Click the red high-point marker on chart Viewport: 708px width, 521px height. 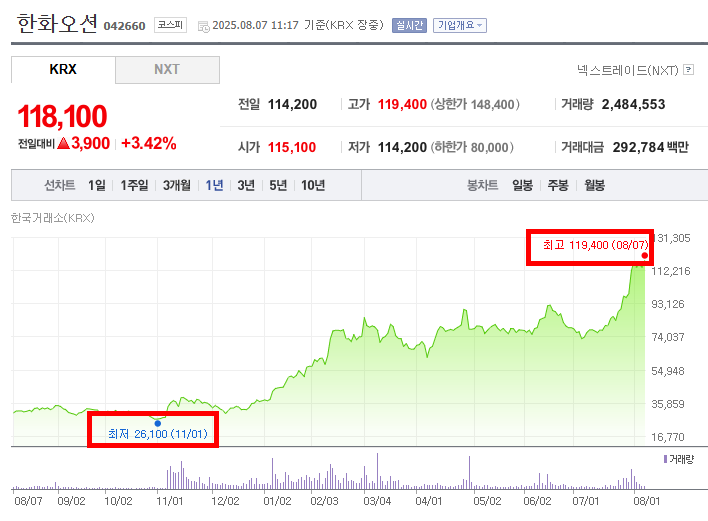(x=644, y=256)
